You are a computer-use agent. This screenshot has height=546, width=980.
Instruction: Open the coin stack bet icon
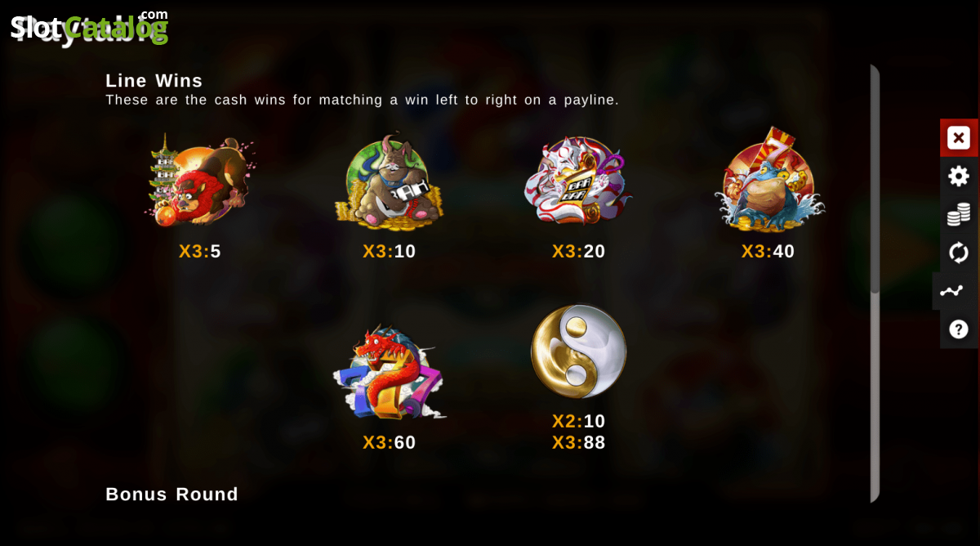click(959, 214)
